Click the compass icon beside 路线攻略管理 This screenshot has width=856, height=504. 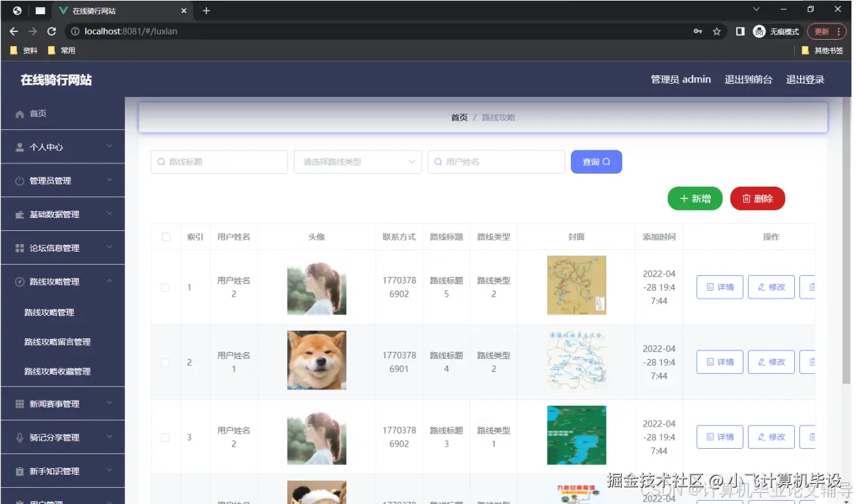tap(20, 282)
